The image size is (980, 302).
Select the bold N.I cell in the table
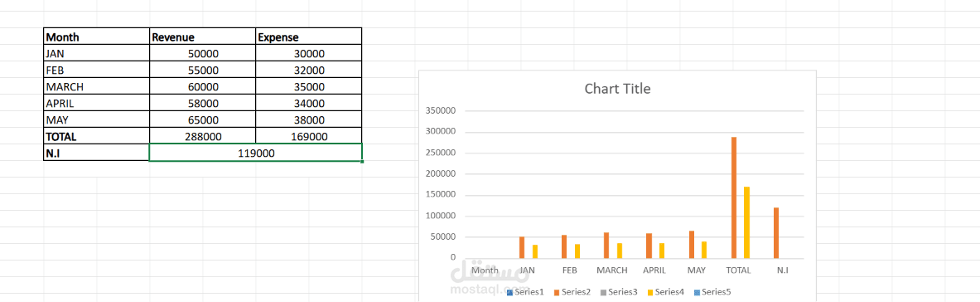click(x=96, y=153)
